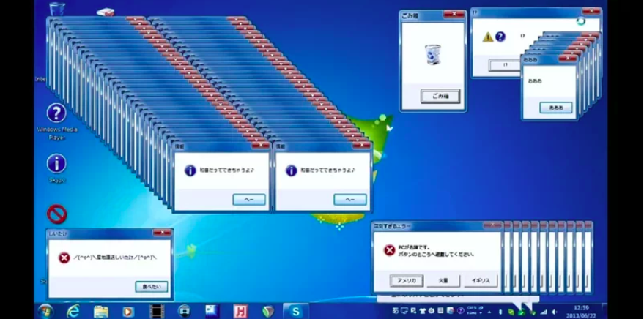Click the film strip taskbar icon

click(x=157, y=312)
